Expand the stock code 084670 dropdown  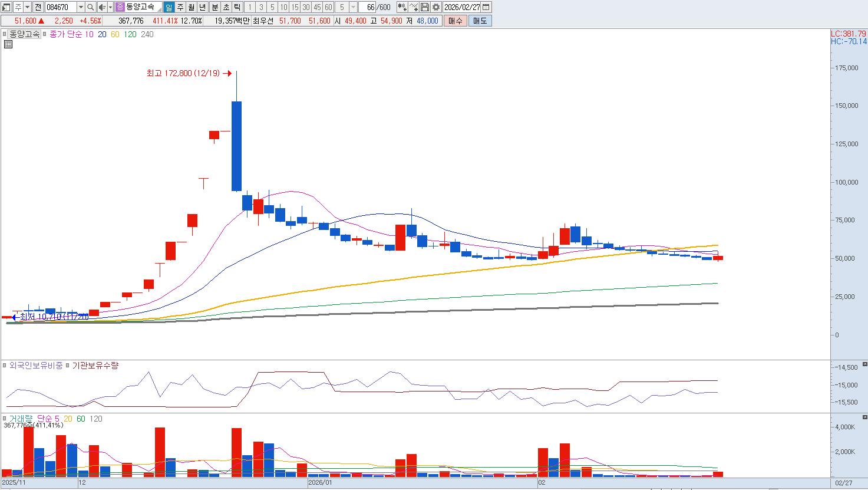click(x=81, y=7)
